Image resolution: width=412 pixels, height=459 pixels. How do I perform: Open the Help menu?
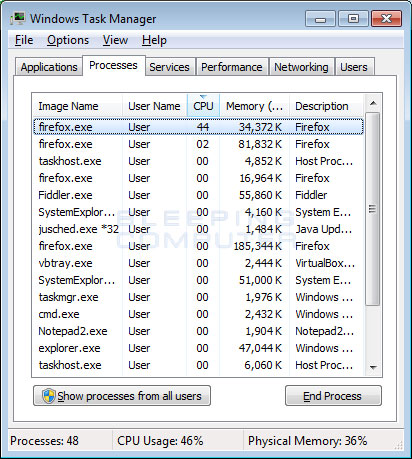(154, 40)
